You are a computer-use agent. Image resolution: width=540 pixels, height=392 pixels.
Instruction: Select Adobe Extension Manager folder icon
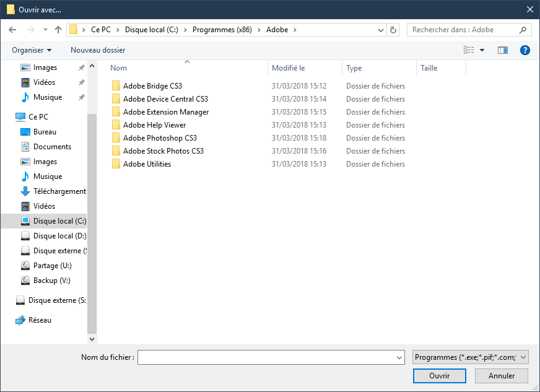pos(116,112)
